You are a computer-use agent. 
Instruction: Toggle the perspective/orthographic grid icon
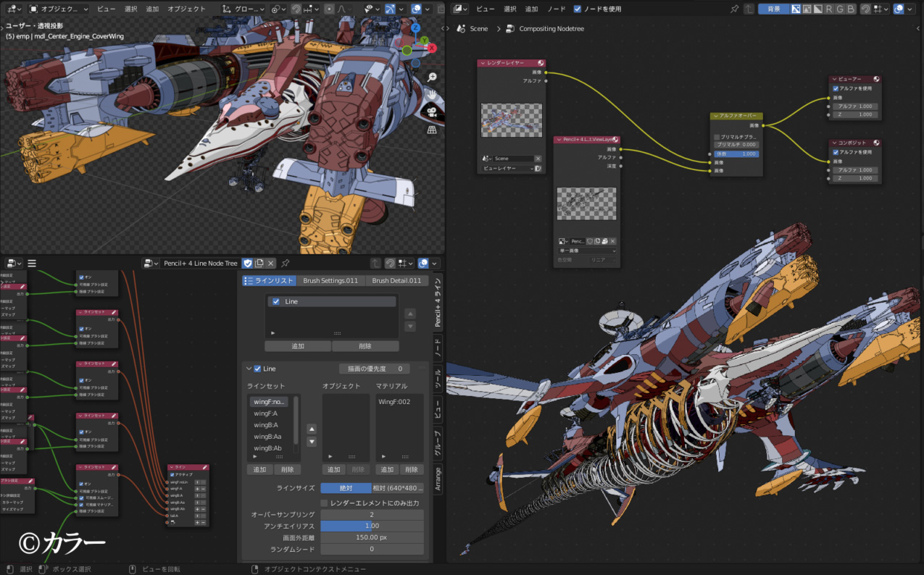click(433, 130)
